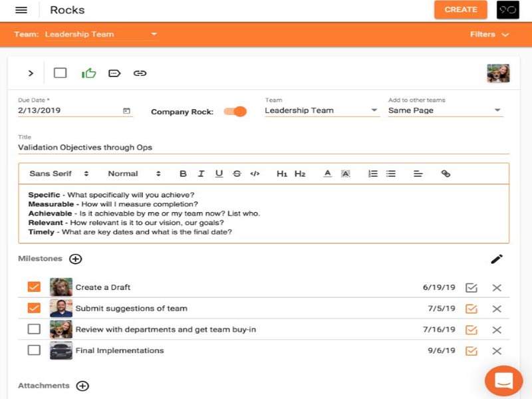
Task: Uncheck the Create a Draft milestone
Action: click(34, 287)
